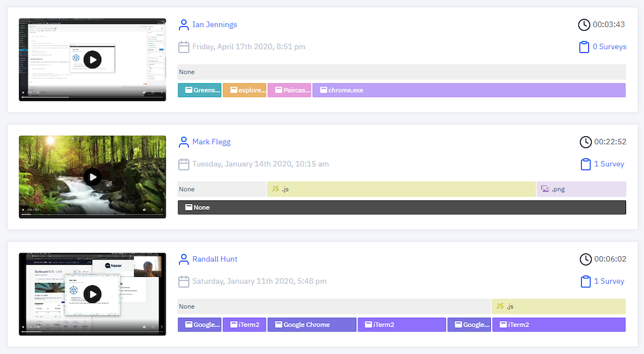Click the user icon beside Ian Jennings
This screenshot has height=354, width=644.
(x=184, y=25)
